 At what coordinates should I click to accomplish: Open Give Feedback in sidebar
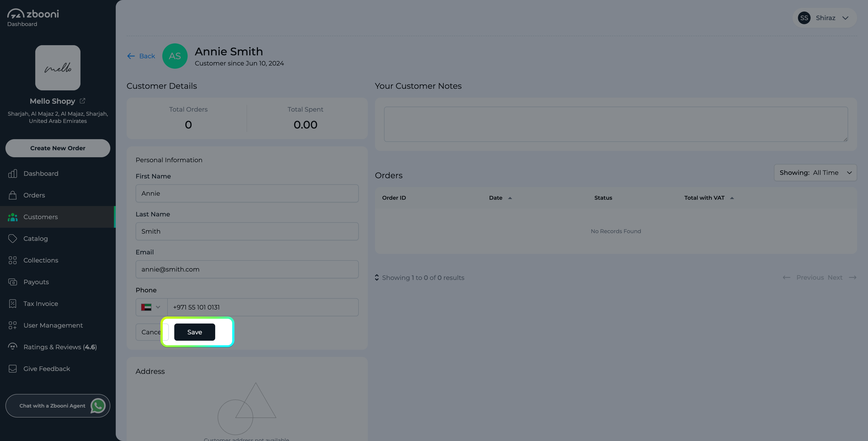58,369
